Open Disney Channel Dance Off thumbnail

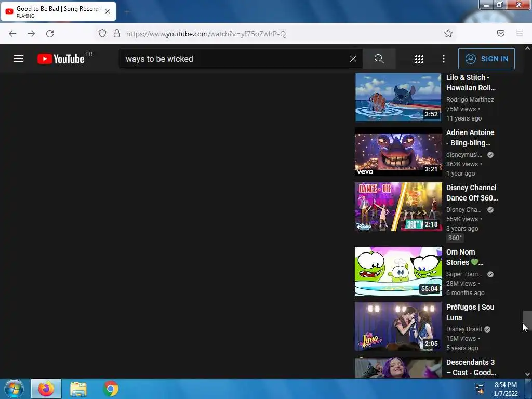(x=398, y=207)
